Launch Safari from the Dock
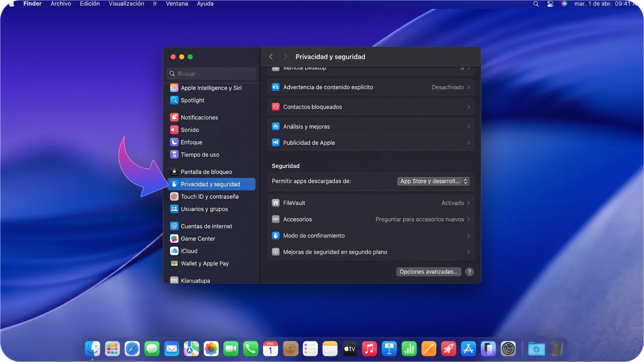Screen dimensions: 644x362 coord(132,349)
